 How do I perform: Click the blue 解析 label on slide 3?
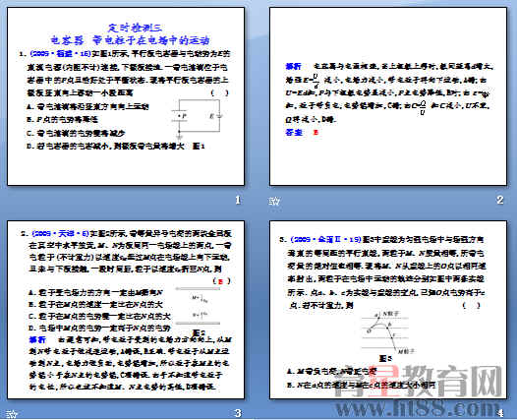[37, 339]
